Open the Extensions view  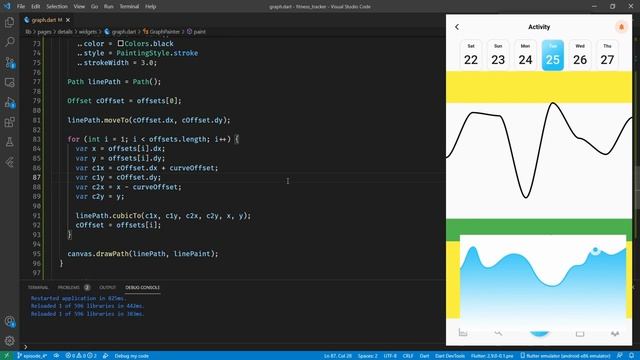coord(9,122)
